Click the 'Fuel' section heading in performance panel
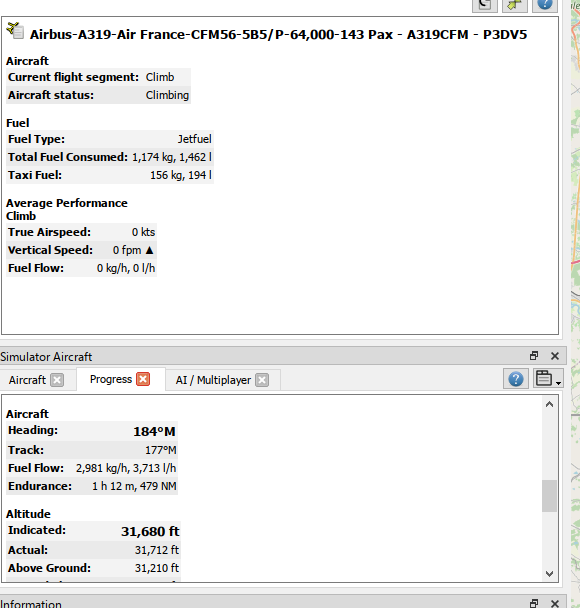 pyautogui.click(x=17, y=123)
